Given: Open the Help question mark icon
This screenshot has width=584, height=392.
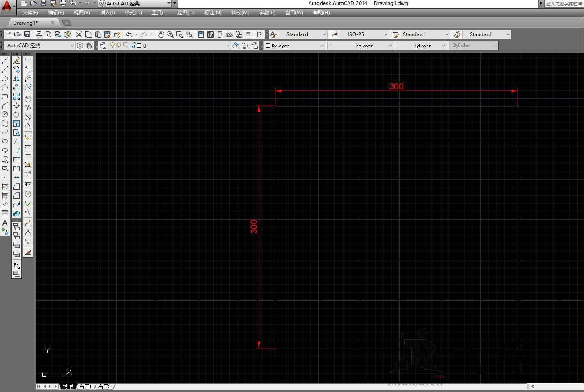Looking at the screenshot, I should point(260,34).
